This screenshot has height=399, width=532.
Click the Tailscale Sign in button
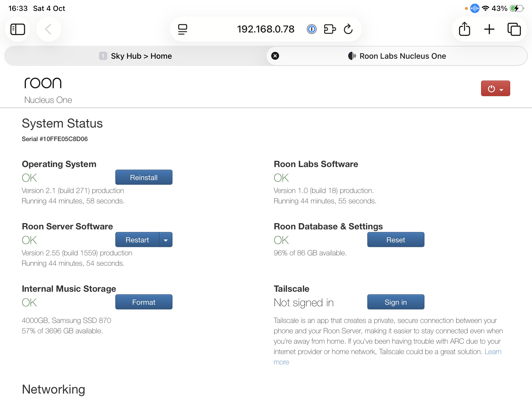395,302
